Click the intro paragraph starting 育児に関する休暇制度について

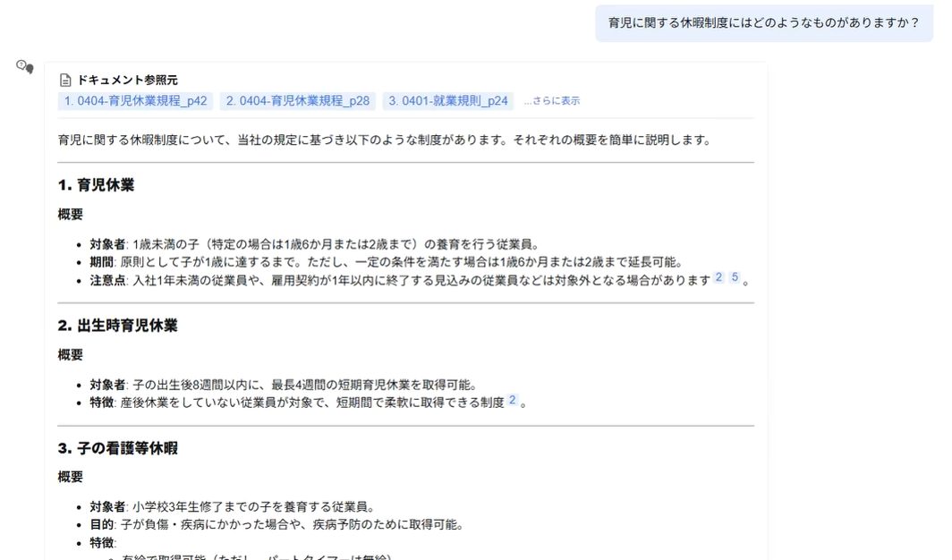coord(385,140)
